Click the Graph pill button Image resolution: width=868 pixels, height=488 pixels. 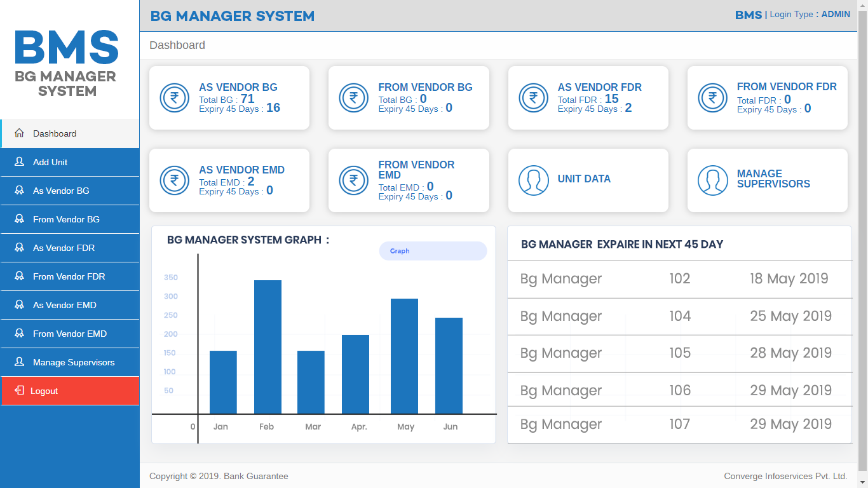tap(433, 251)
